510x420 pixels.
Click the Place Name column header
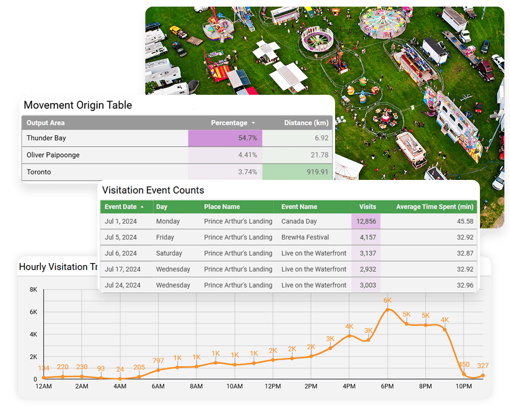tap(222, 207)
